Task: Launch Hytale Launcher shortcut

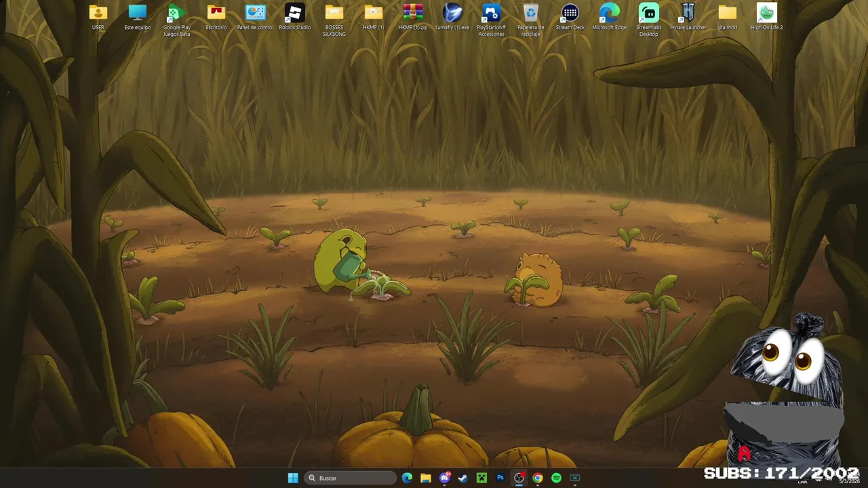Action: coord(688,18)
